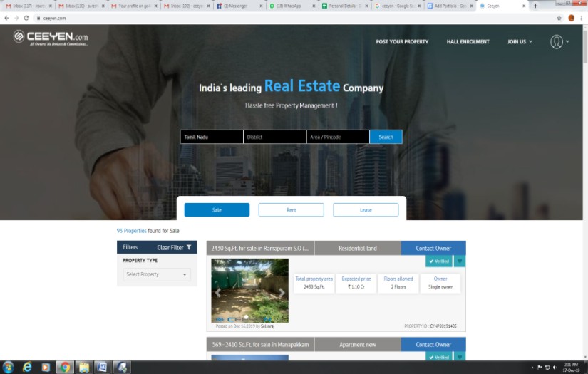Click Apartment new label
The image size is (588, 374).
[357, 344]
